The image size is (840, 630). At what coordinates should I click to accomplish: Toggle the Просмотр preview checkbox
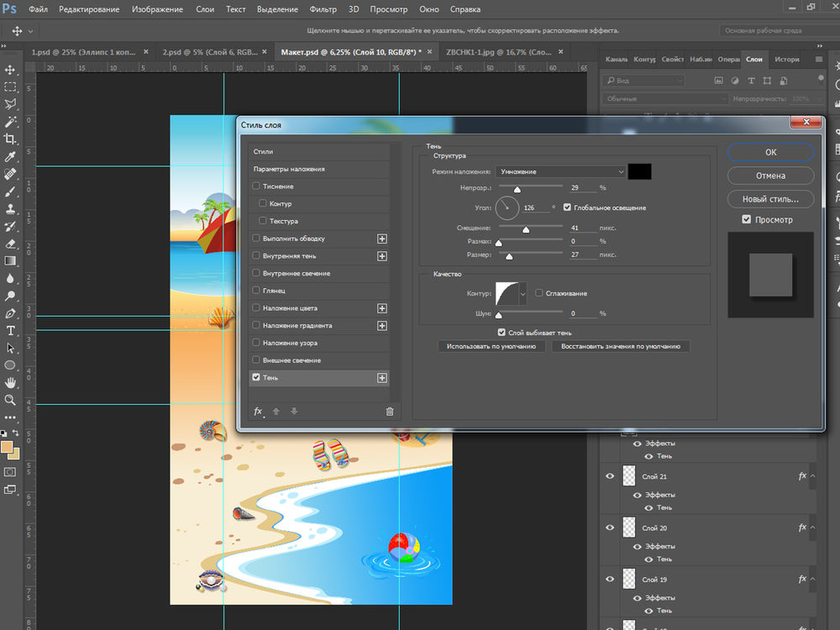pos(747,220)
